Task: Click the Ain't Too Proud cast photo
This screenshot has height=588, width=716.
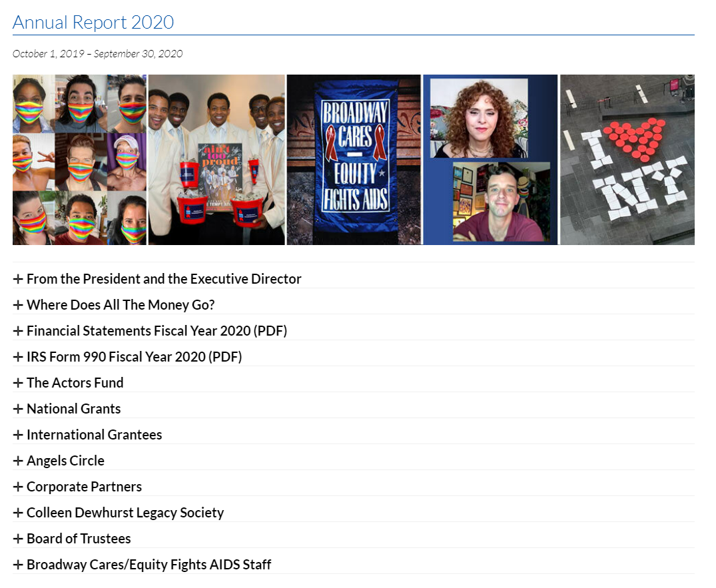Action: [x=216, y=160]
